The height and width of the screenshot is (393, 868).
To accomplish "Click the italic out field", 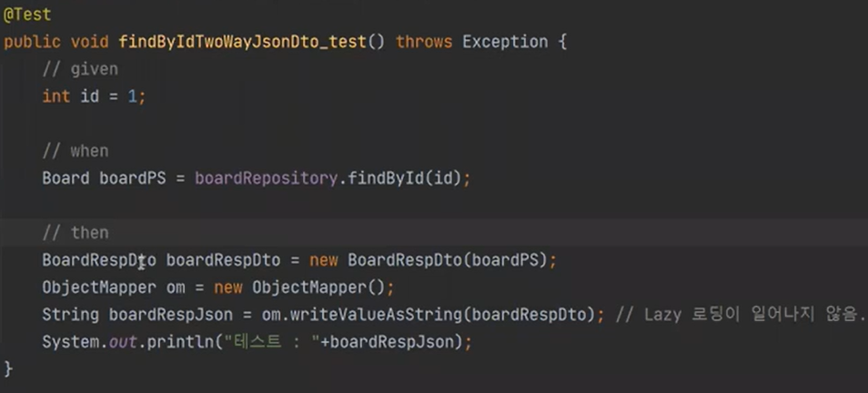I will tap(122, 342).
